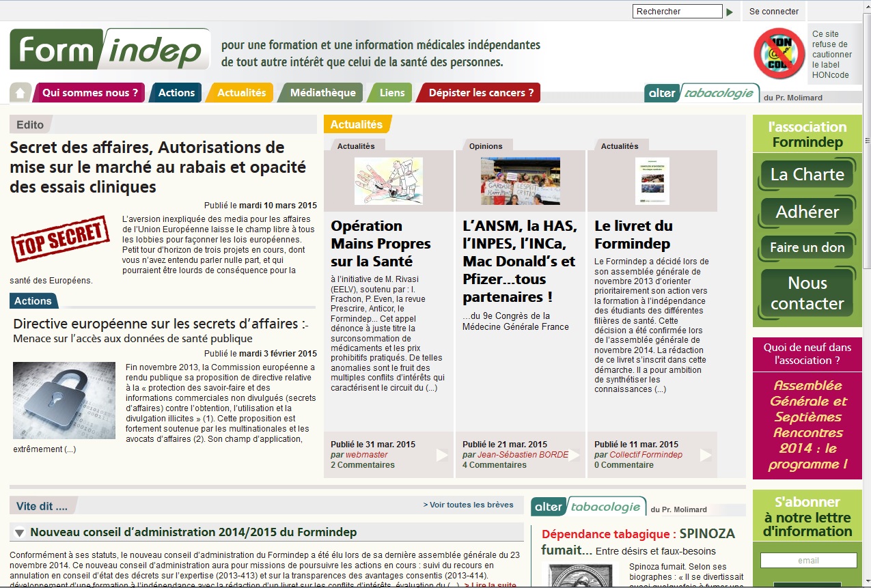Open the Assemblée Générale 2014 programme link
Screen dimensions: 871x588
[809, 425]
